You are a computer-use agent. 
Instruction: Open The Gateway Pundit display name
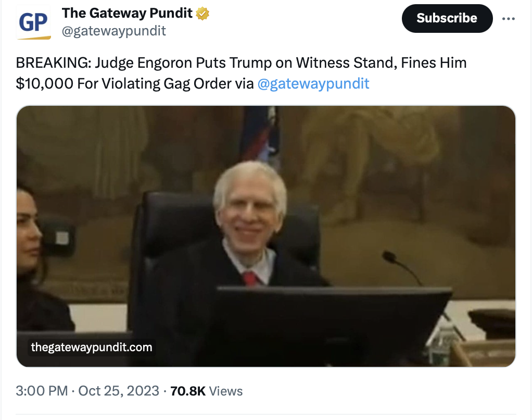pyautogui.click(x=127, y=13)
